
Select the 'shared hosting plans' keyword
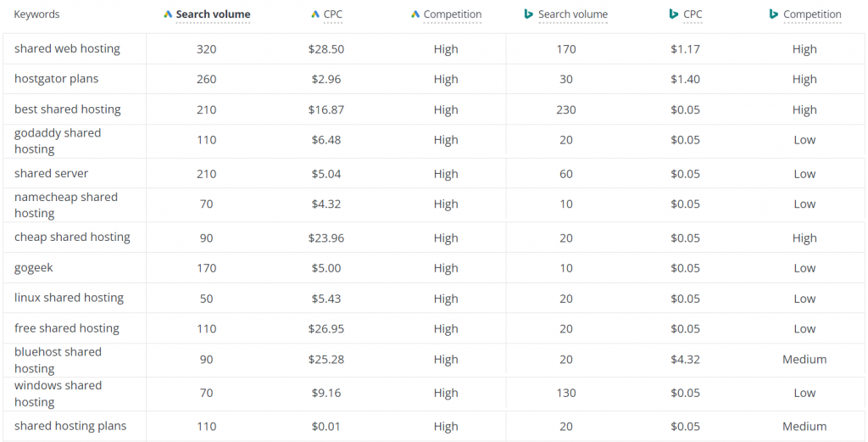click(70, 426)
